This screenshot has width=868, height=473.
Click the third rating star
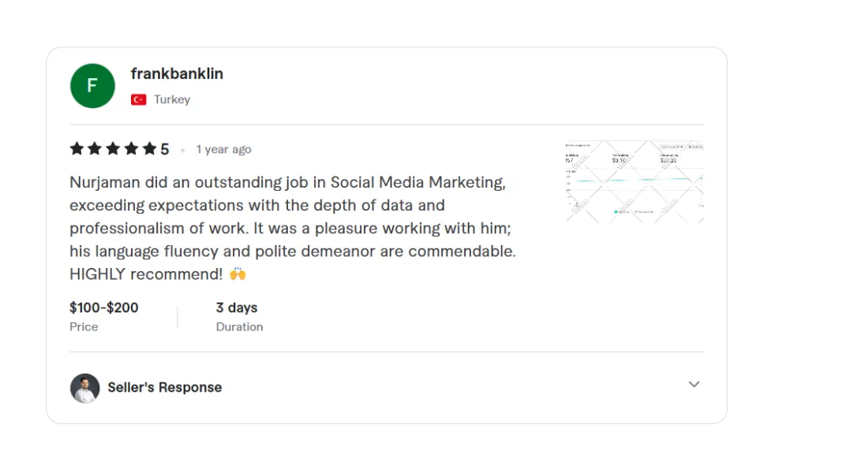pyautogui.click(x=113, y=149)
